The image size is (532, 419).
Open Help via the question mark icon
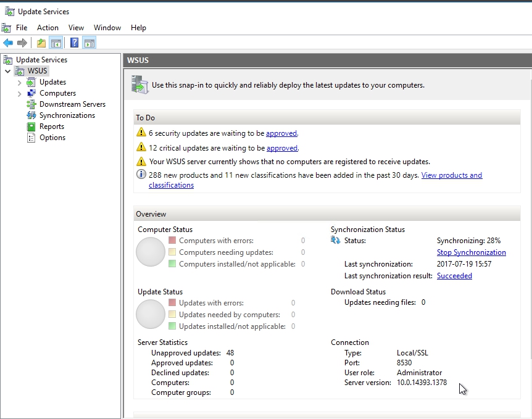[x=74, y=43]
